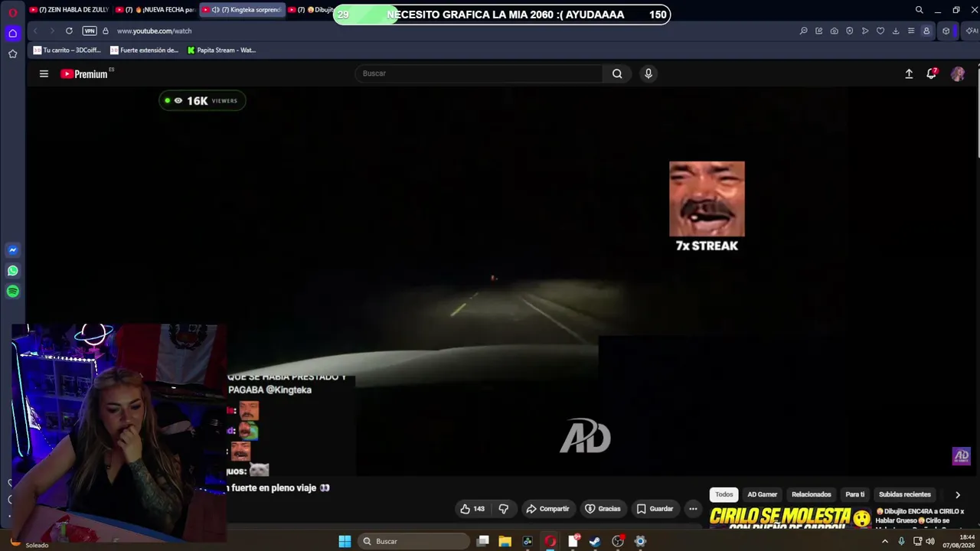
Task: Save the video with Guardar button
Action: (x=655, y=509)
